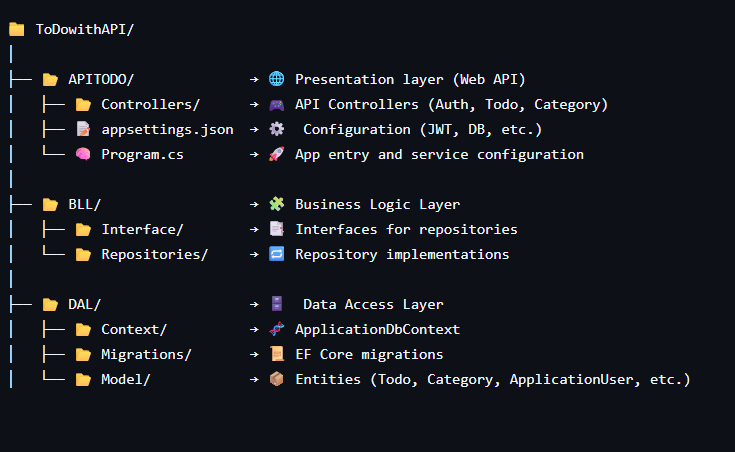Select the APITODO/ folder name

pyautogui.click(x=101, y=79)
